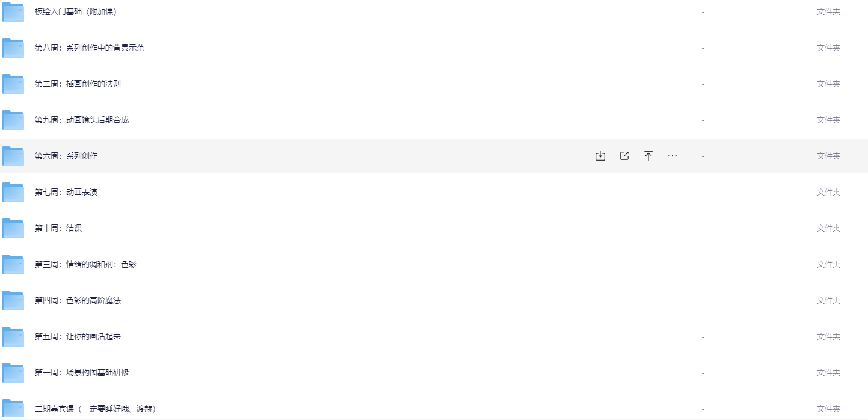868x420 pixels.
Task: Click the folder icon of 板绘入门基础（附加课）
Action: [x=13, y=11]
